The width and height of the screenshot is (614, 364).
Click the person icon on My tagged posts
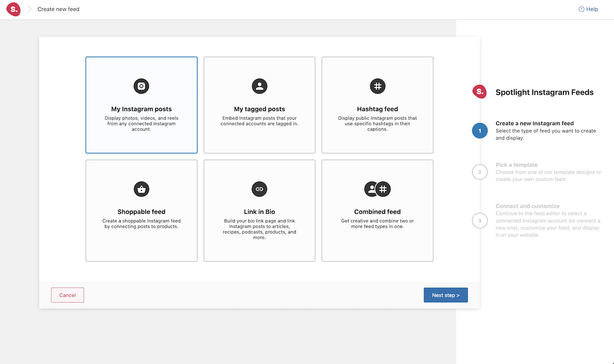coord(259,86)
